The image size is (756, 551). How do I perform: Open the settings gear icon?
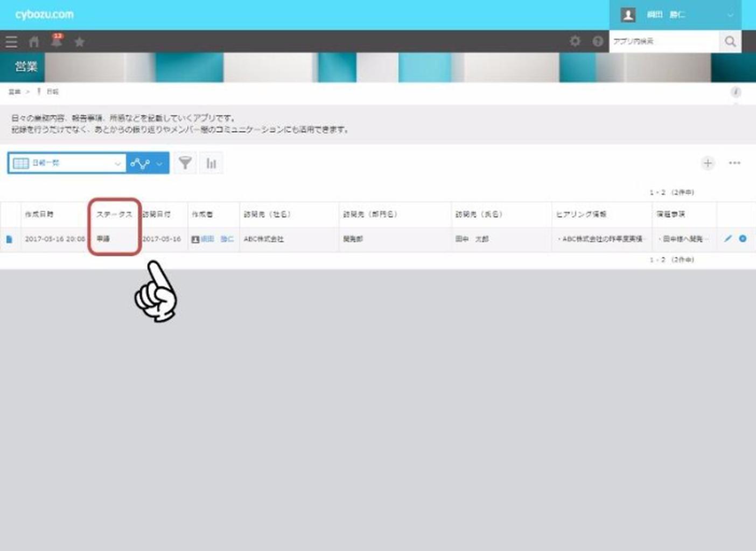coord(575,41)
